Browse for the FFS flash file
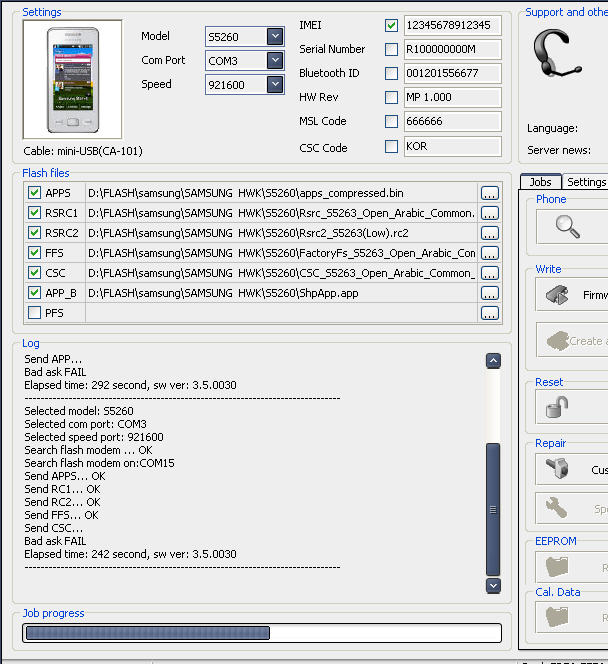Screen dimensions: 608x664 pos(489,253)
